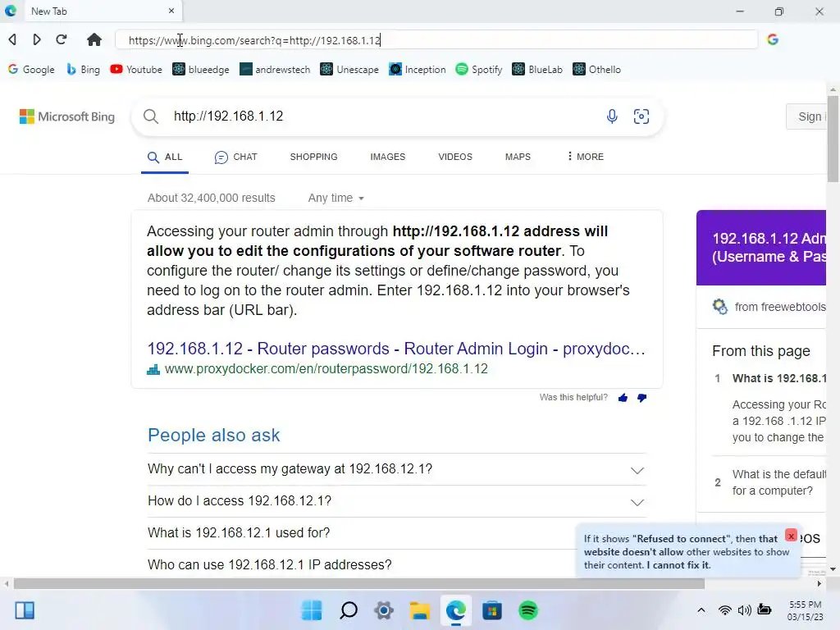Open the home page via house icon
Screen dimensions: 840x630
pyautogui.click(x=94, y=39)
